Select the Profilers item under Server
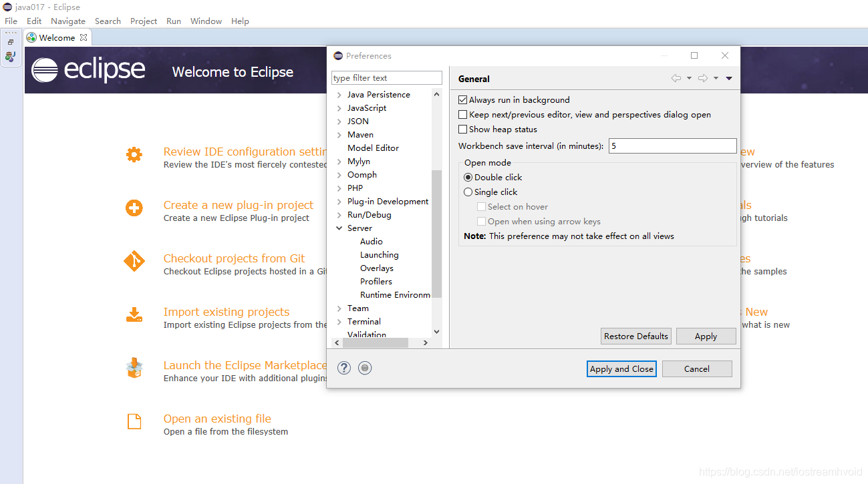 click(x=376, y=282)
